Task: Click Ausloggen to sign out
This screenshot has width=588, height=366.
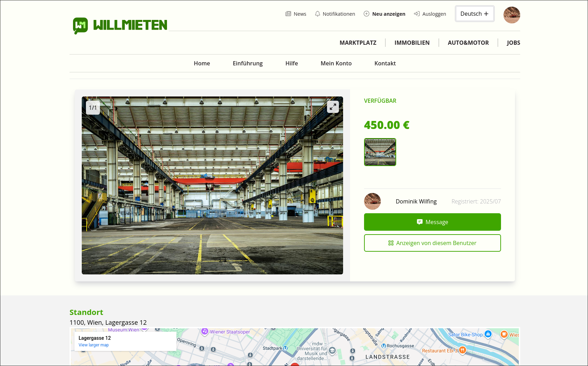Action: click(430, 14)
